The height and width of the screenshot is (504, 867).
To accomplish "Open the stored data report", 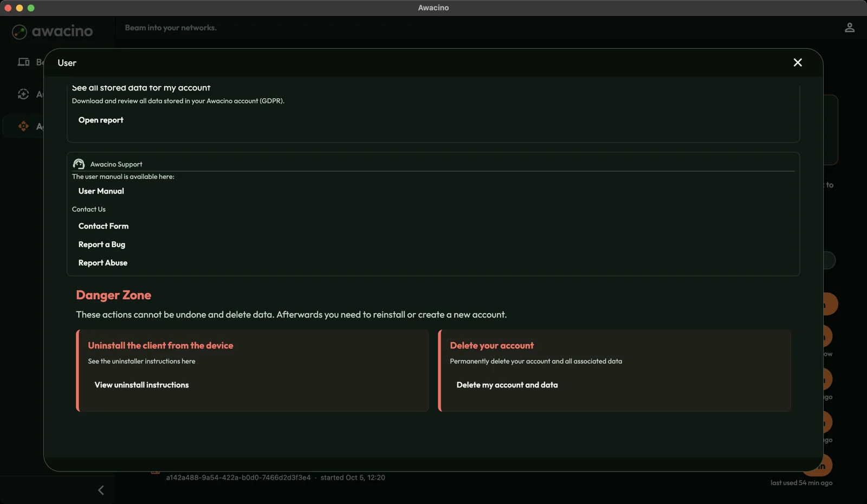I will click(101, 120).
